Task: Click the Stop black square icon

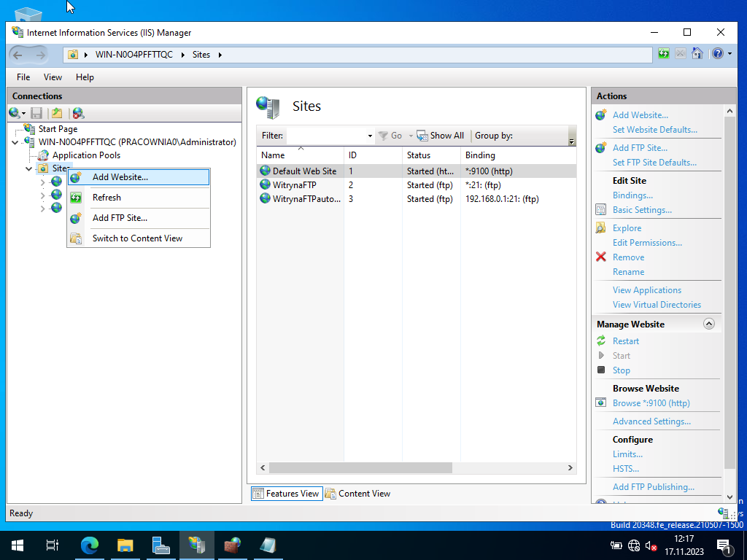Action: [x=601, y=370]
